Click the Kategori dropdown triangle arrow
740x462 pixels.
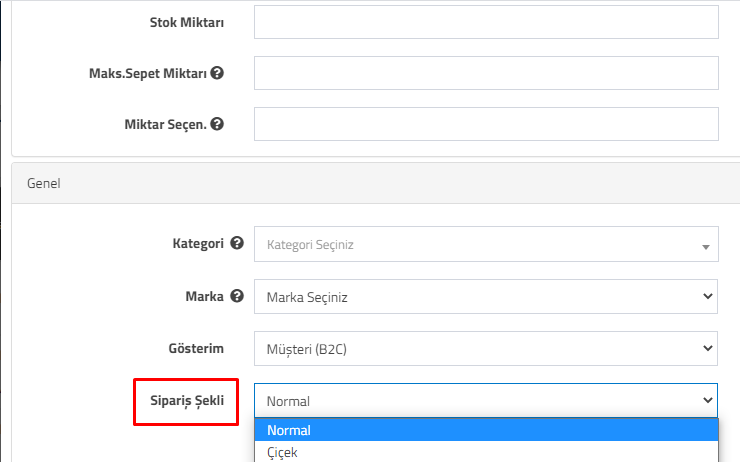click(706, 247)
